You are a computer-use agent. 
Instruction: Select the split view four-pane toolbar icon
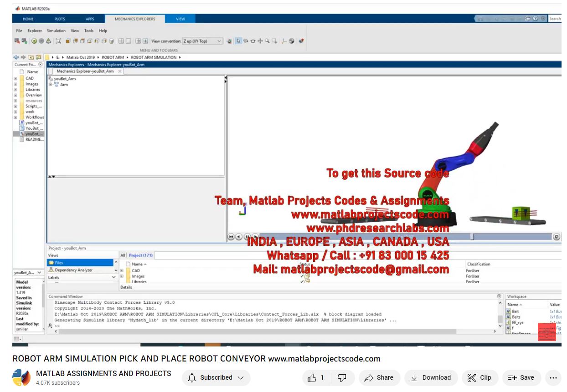click(x=121, y=41)
